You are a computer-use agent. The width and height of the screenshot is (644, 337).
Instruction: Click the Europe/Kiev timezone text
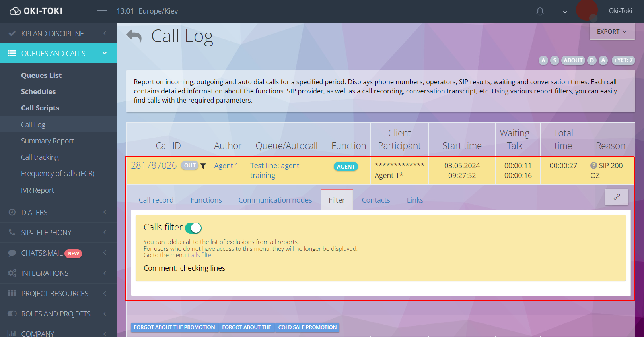pos(158,11)
